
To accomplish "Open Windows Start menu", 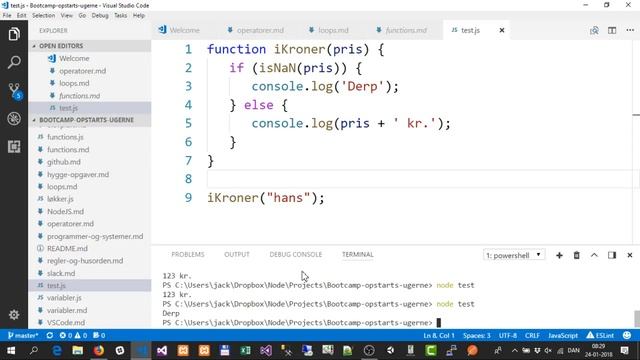I will tap(11, 351).
